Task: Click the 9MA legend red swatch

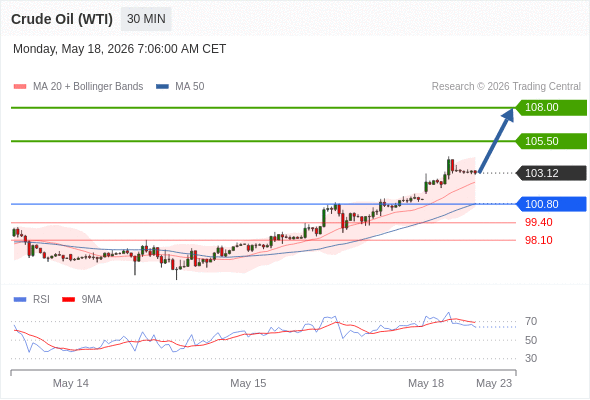Action: click(68, 300)
